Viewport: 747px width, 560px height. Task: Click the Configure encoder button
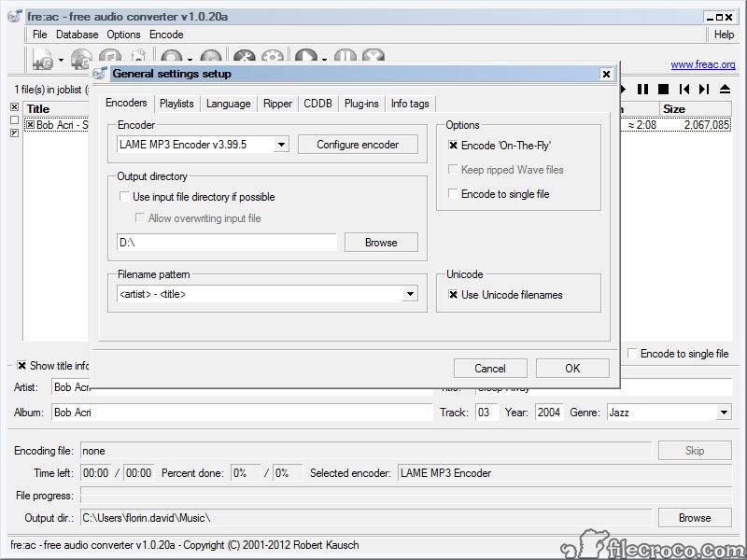click(x=358, y=145)
